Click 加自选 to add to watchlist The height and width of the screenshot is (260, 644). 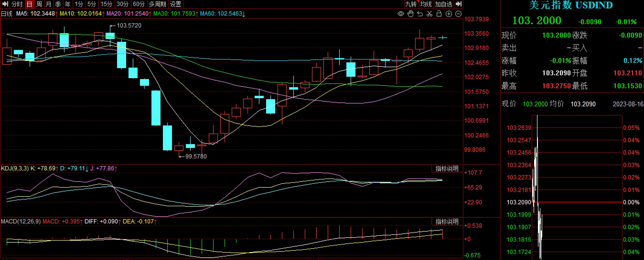point(444,4)
